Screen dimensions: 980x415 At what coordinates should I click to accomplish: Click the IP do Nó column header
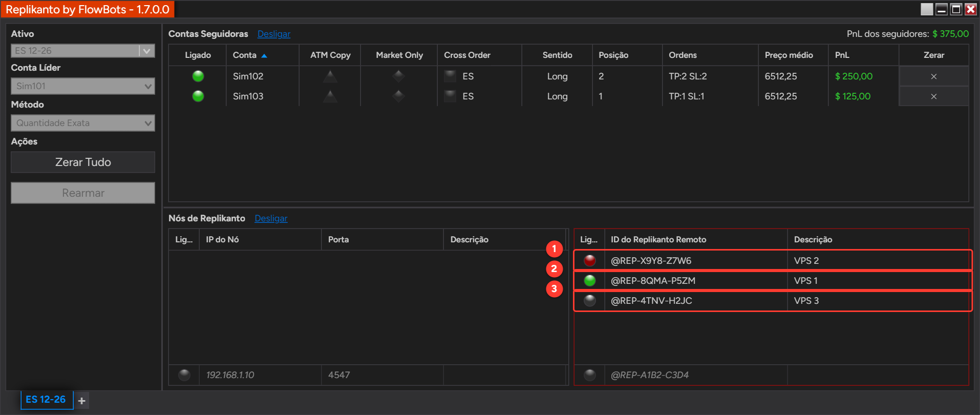(x=261, y=239)
